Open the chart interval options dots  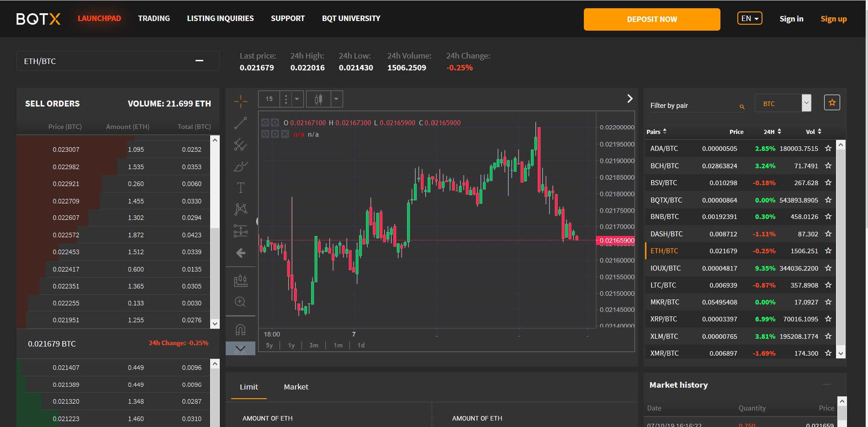coord(286,99)
